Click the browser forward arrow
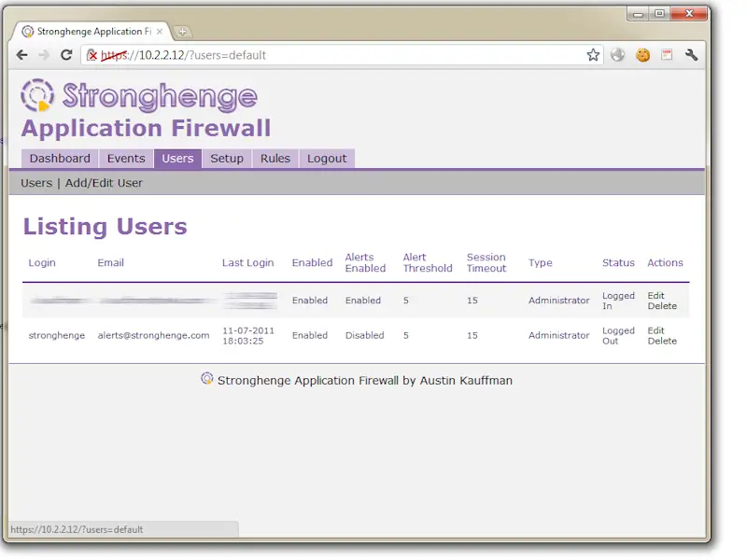747x560 pixels. click(44, 55)
